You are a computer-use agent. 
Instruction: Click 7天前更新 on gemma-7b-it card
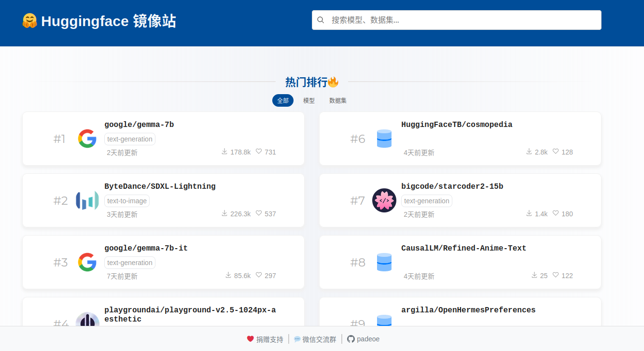[122, 276]
